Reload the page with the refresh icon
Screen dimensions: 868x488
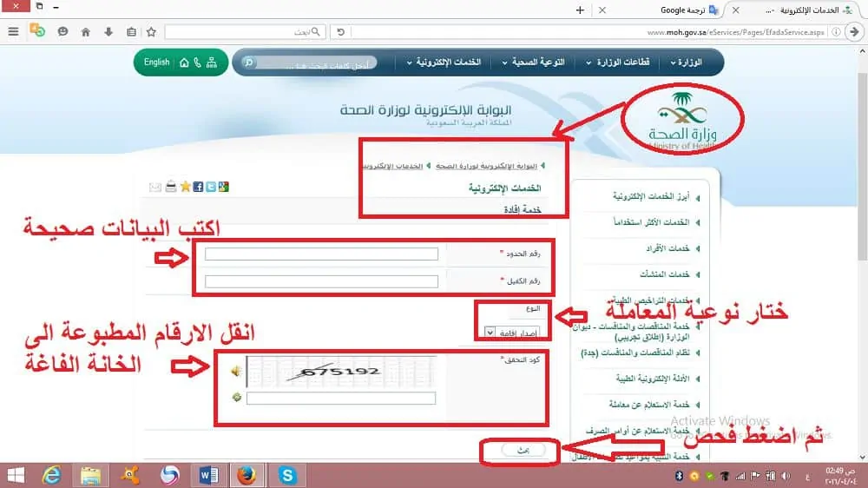tap(340, 32)
